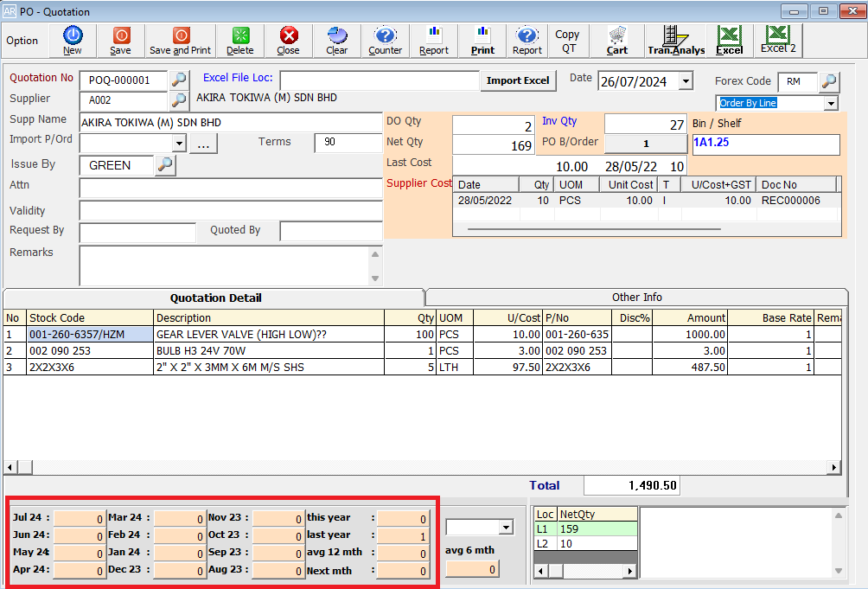Click the Terms field
The width and height of the screenshot is (868, 589).
[348, 142]
